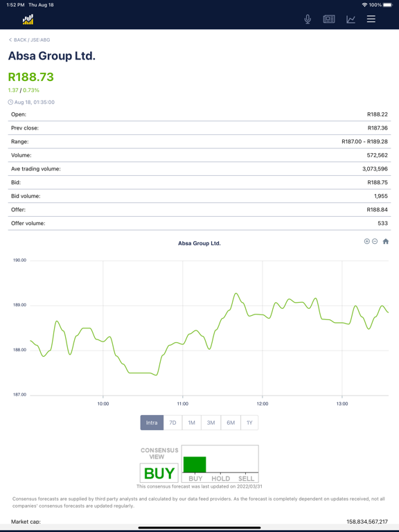399x532 pixels.
Task: Click the Market cap value 158,834,567,217
Action: tap(367, 522)
